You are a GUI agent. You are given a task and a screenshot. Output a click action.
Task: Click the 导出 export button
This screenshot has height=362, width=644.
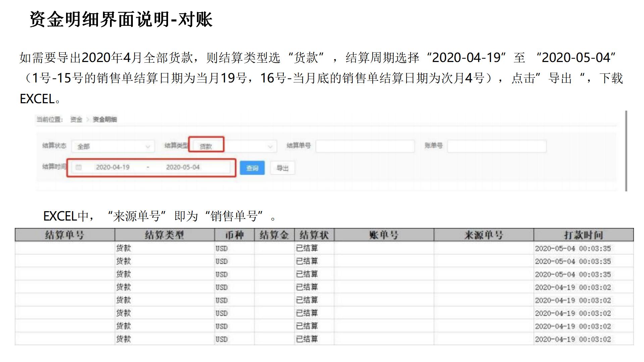point(282,168)
